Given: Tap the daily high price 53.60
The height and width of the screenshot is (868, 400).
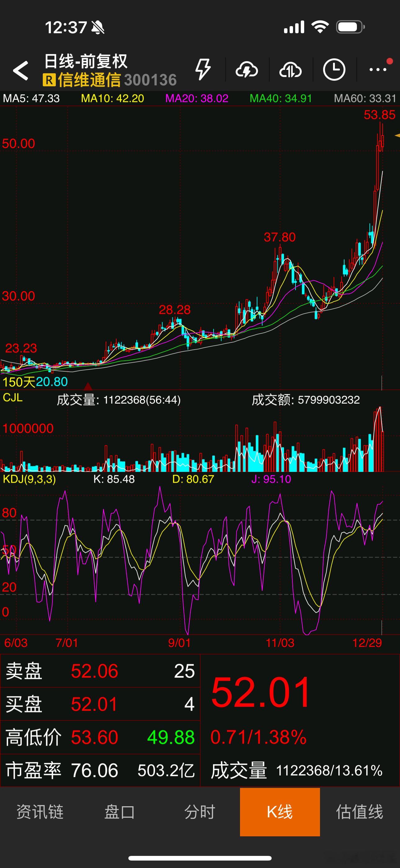Looking at the screenshot, I should (x=94, y=737).
